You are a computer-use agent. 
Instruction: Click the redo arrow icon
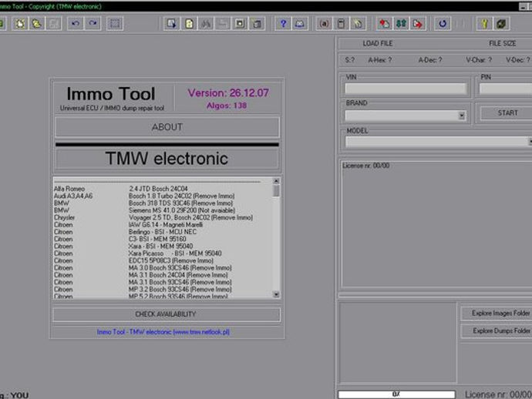coord(93,24)
